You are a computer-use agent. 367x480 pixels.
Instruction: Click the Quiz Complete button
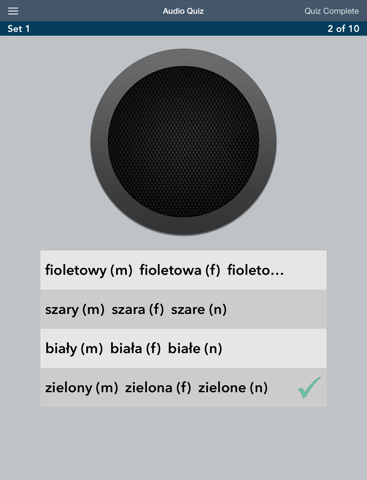331,11
